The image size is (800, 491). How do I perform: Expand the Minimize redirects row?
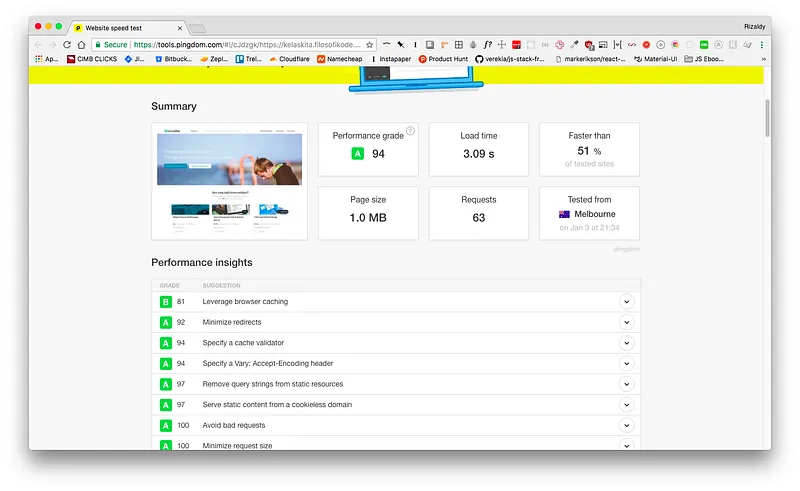pyautogui.click(x=627, y=322)
